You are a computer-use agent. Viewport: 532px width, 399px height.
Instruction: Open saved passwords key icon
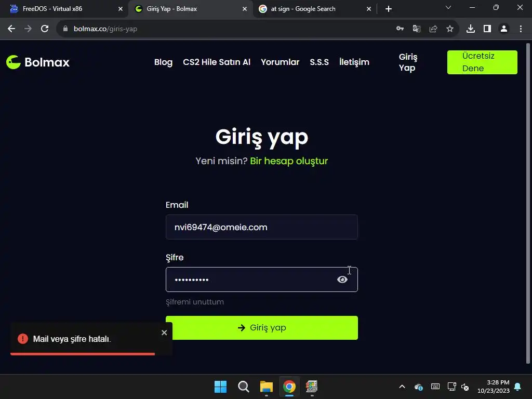[400, 29]
